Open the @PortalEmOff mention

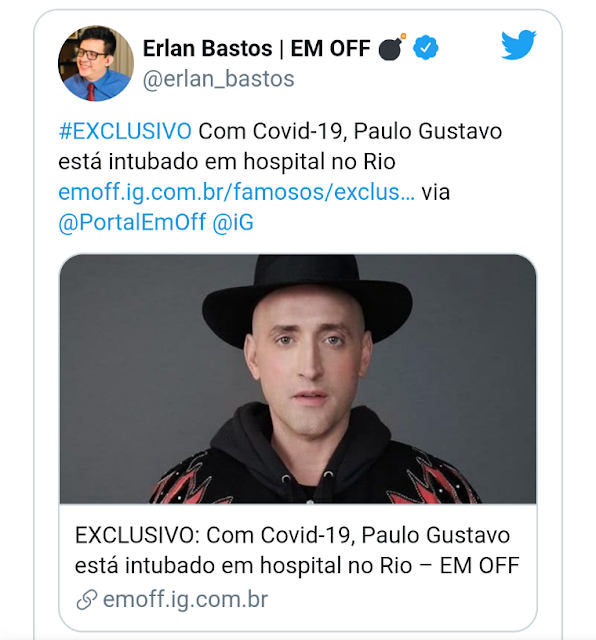click(132, 222)
